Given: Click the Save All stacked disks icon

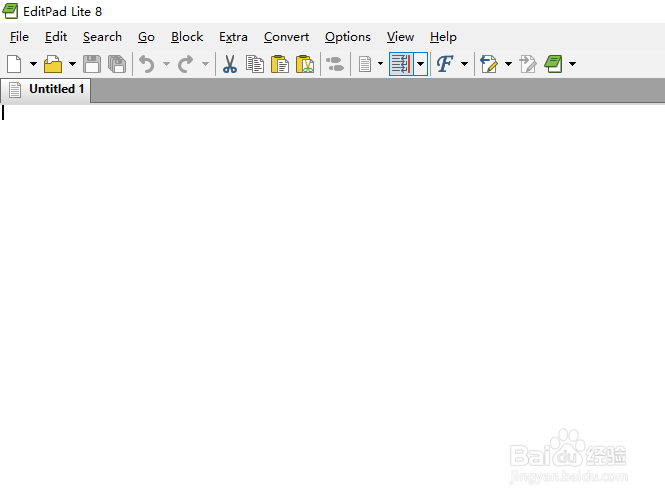Looking at the screenshot, I should coord(117,64).
